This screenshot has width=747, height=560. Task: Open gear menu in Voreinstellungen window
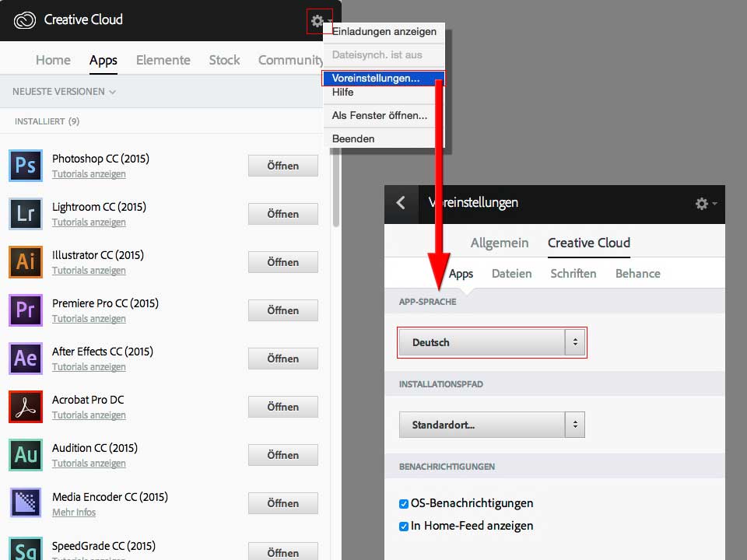pyautogui.click(x=706, y=204)
